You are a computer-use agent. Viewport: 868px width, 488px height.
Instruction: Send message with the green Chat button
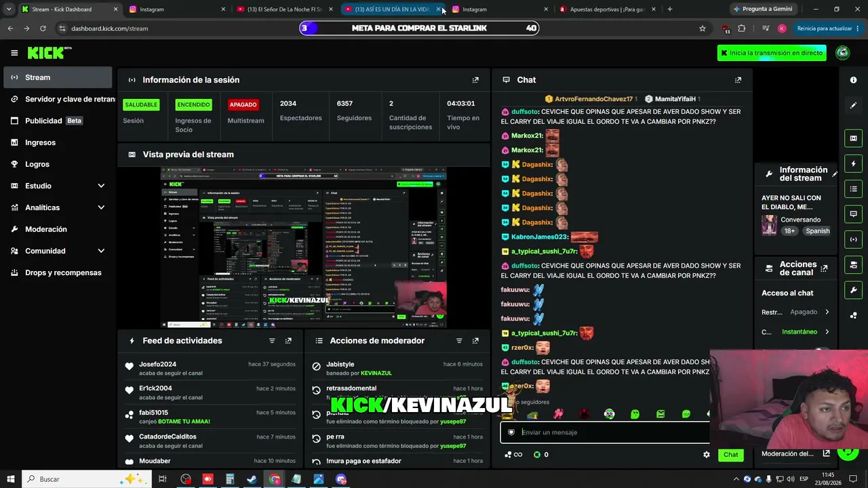click(x=730, y=455)
